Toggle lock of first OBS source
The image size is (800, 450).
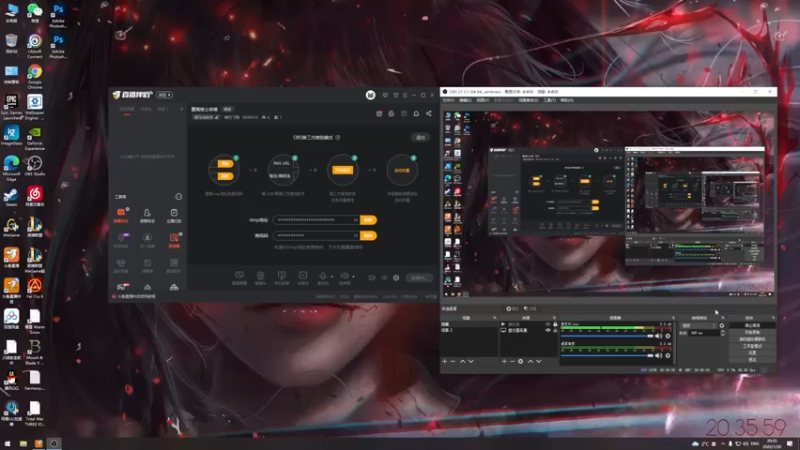555,324
